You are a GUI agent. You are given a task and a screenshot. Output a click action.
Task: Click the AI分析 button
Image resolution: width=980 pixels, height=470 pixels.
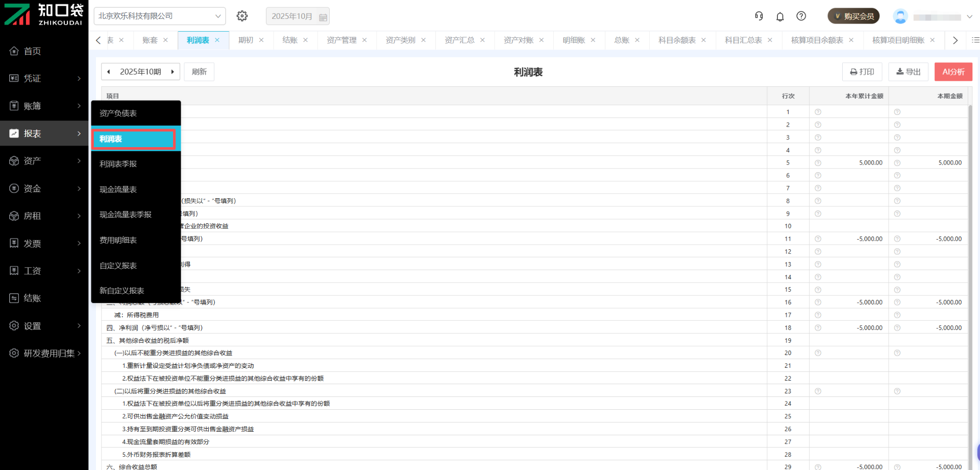(953, 72)
